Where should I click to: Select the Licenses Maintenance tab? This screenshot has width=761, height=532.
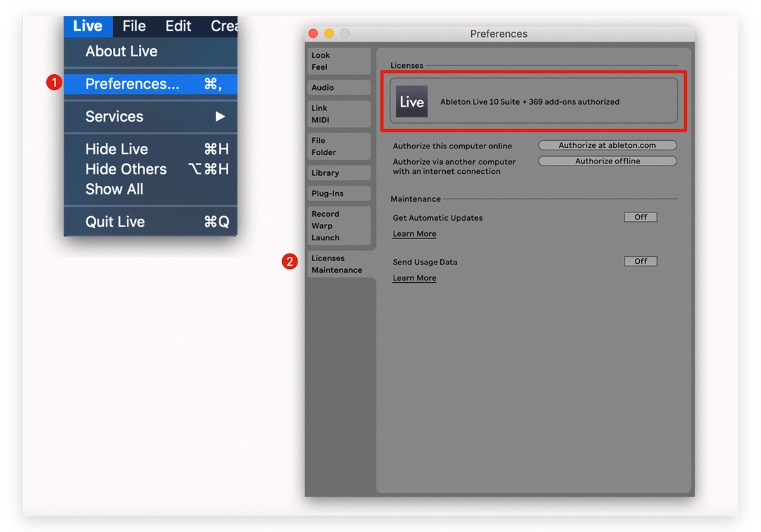tap(341, 264)
